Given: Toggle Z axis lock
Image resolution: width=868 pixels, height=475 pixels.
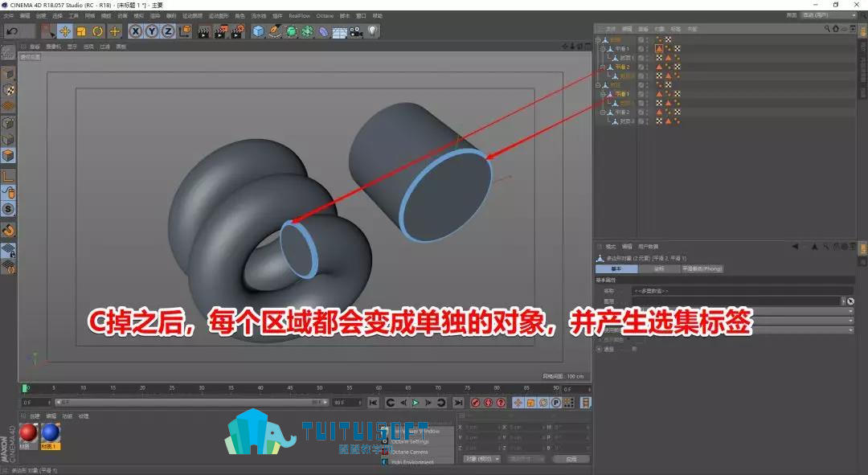Looking at the screenshot, I should pos(168,31).
